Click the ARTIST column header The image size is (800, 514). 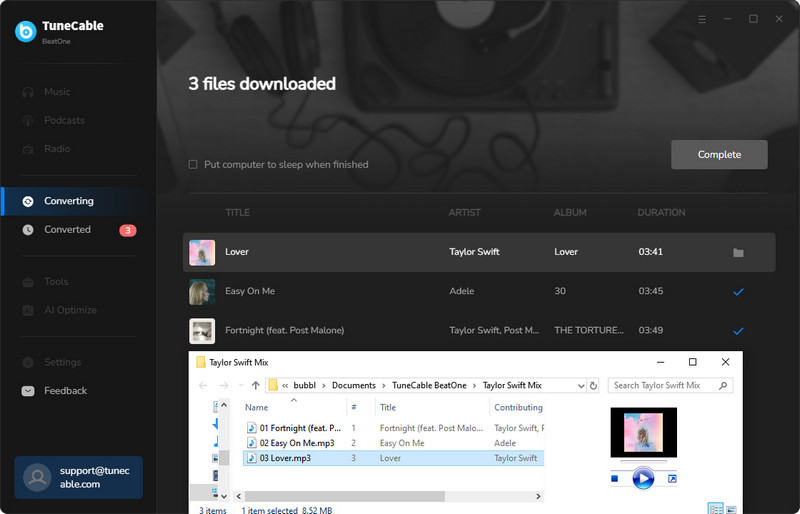tap(464, 212)
